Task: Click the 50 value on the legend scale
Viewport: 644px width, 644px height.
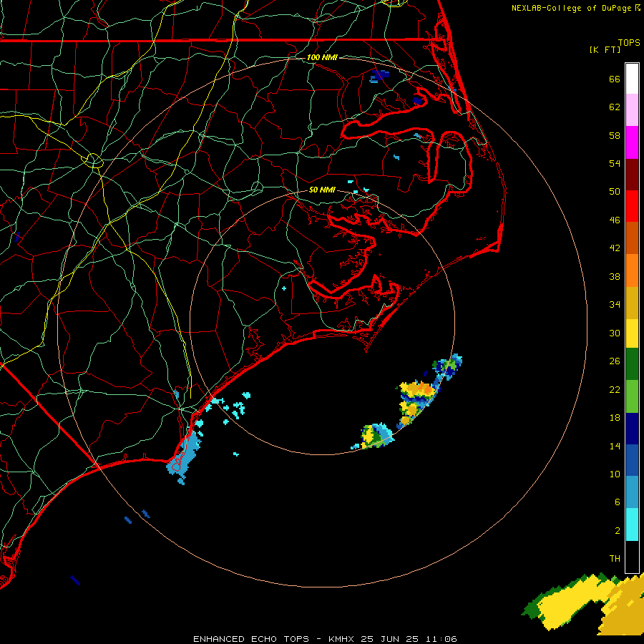Action: pos(615,191)
